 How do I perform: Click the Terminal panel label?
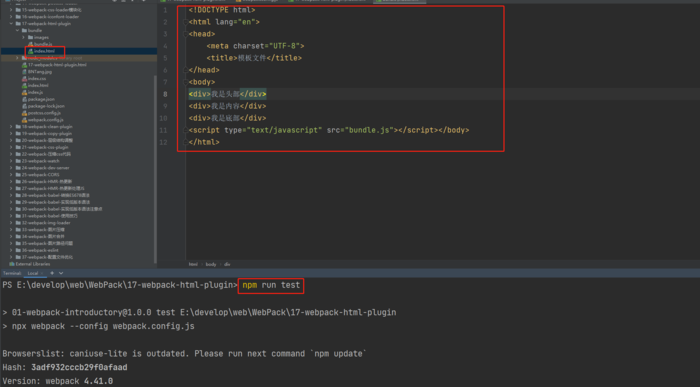(12, 273)
